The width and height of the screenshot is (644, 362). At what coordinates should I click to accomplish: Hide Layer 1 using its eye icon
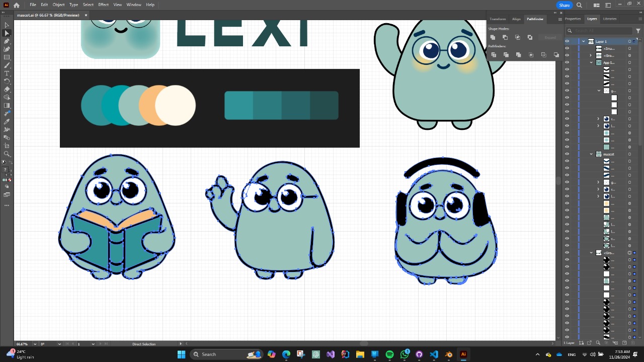click(x=567, y=41)
